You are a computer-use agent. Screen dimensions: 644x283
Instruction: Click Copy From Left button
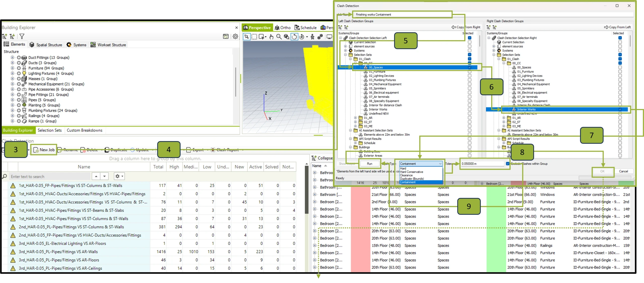coord(617,27)
